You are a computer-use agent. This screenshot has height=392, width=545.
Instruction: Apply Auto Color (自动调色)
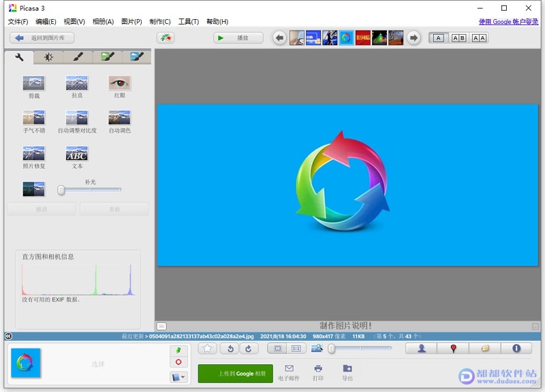120,118
